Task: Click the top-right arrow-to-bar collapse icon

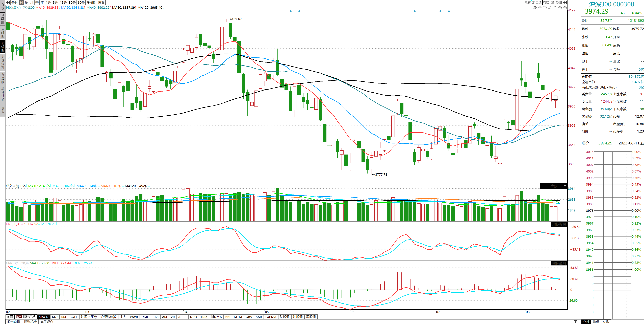Action: [565, 3]
